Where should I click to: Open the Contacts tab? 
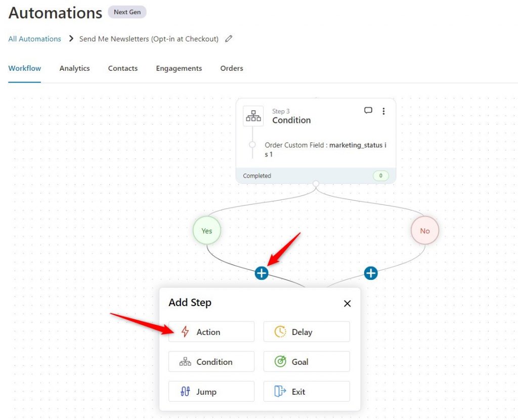pyautogui.click(x=123, y=68)
